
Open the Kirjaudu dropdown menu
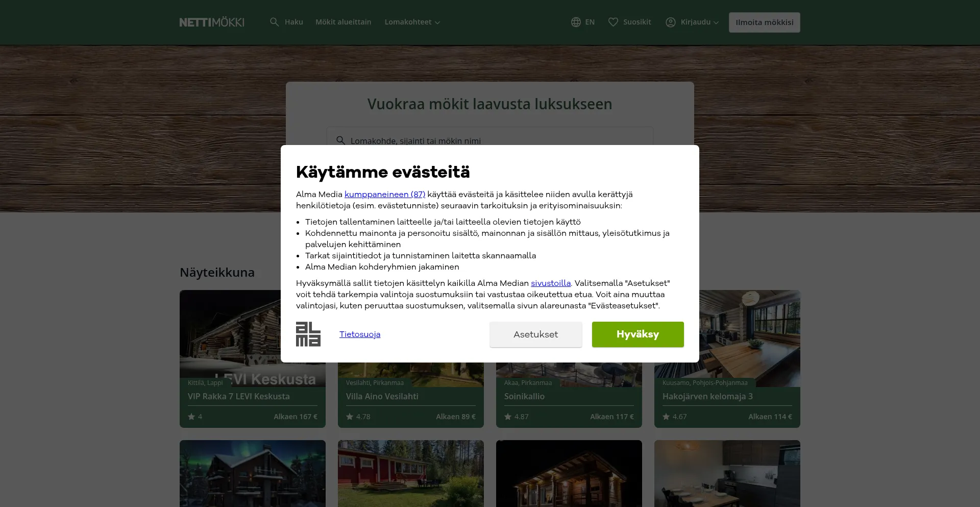(695, 22)
